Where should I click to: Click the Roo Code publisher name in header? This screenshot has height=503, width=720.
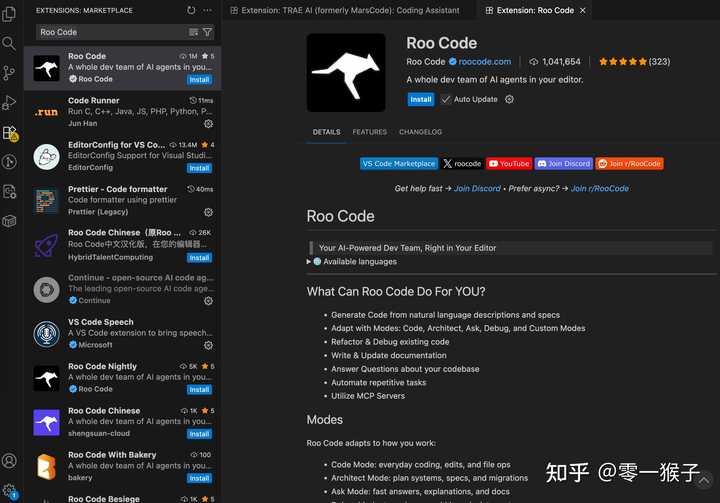tap(425, 62)
